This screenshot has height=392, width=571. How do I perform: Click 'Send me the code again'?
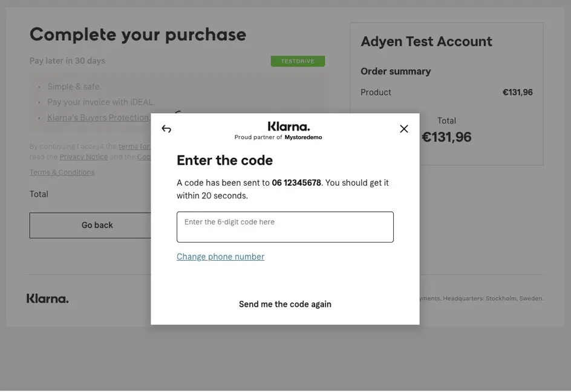284,304
